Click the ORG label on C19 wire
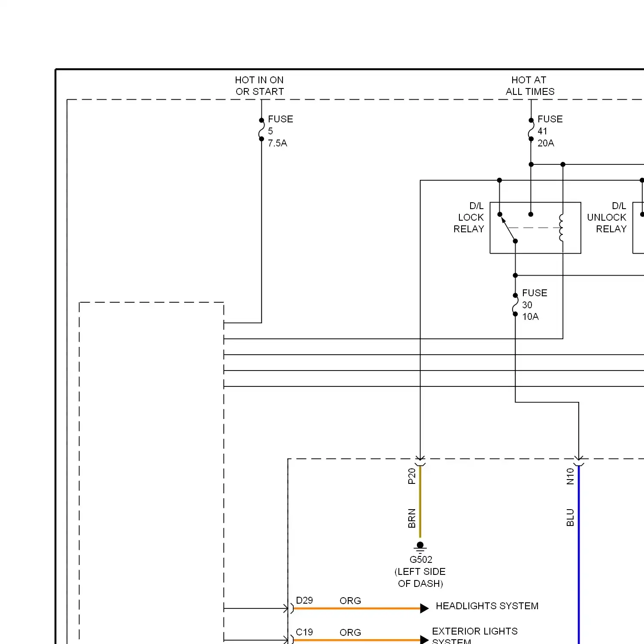Image resolution: width=644 pixels, height=644 pixels. pyautogui.click(x=350, y=632)
